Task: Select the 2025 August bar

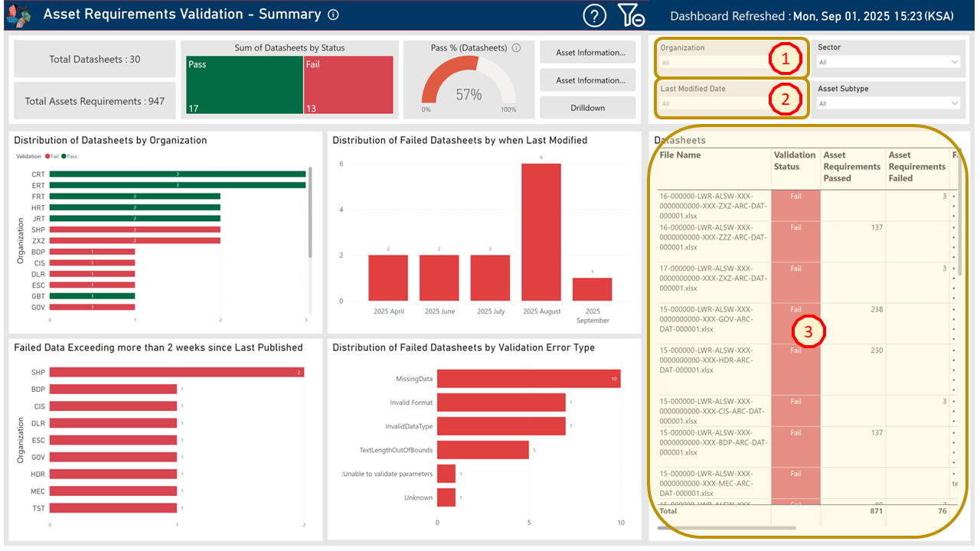Action: pos(541,232)
